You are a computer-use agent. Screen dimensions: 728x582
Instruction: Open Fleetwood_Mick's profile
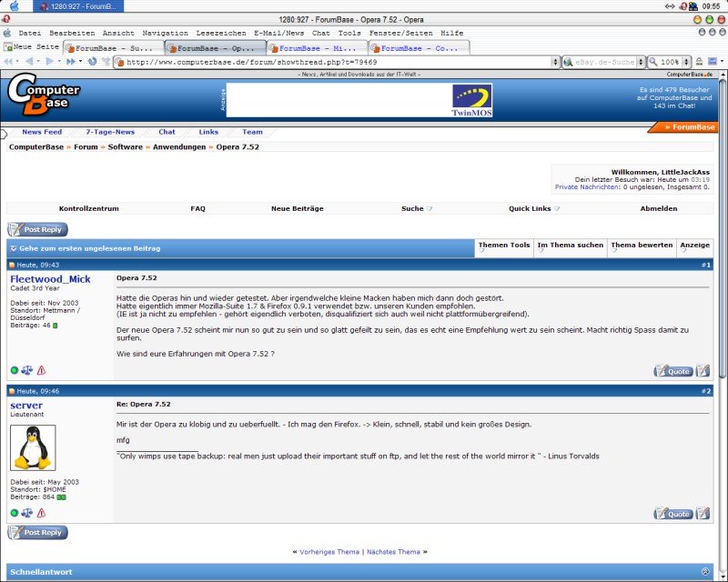pos(50,279)
